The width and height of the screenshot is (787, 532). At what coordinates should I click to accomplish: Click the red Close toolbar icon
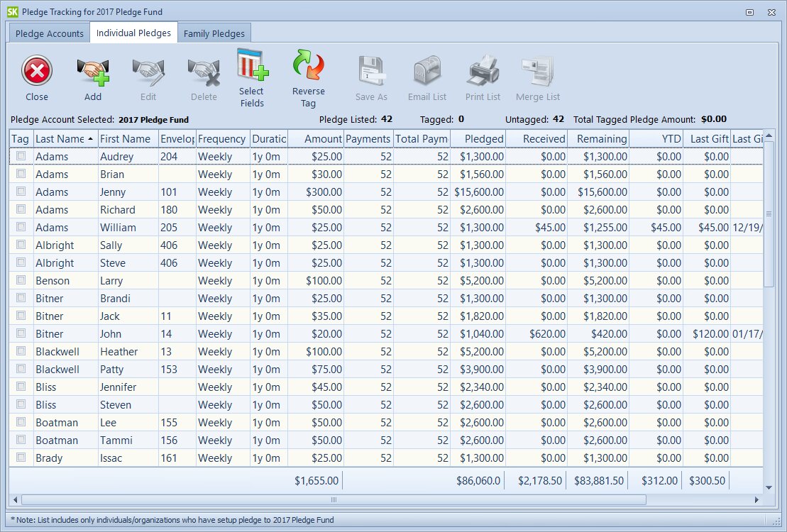click(x=37, y=71)
